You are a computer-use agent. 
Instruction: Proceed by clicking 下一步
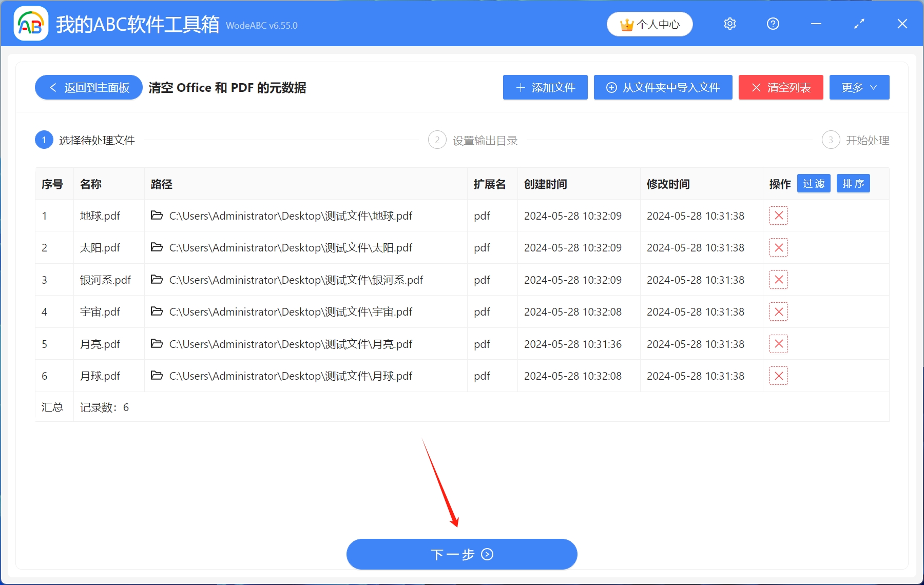(461, 554)
